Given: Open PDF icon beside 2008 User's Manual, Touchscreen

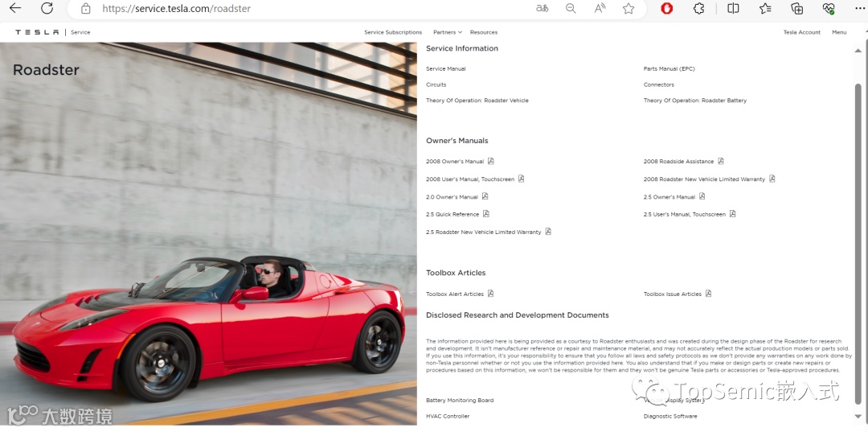Looking at the screenshot, I should pos(521,179).
